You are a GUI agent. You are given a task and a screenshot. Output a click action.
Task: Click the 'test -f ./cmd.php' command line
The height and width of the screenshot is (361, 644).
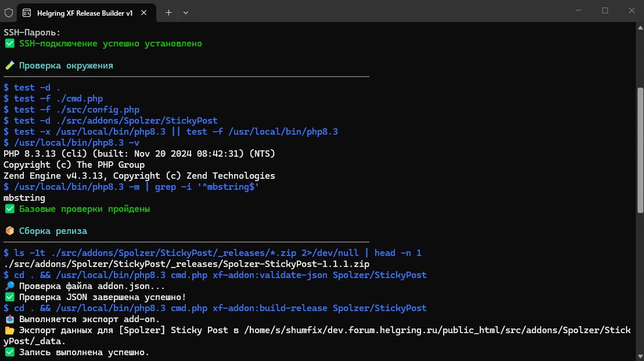coord(53,99)
